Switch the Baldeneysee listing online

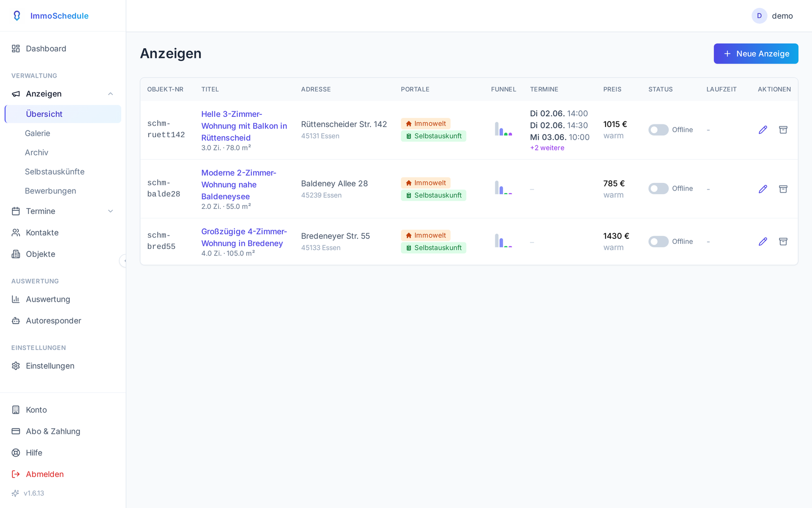tap(658, 189)
